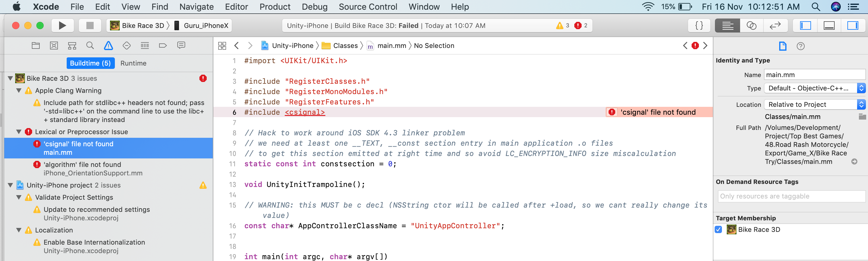Open the Editor menu

(236, 7)
